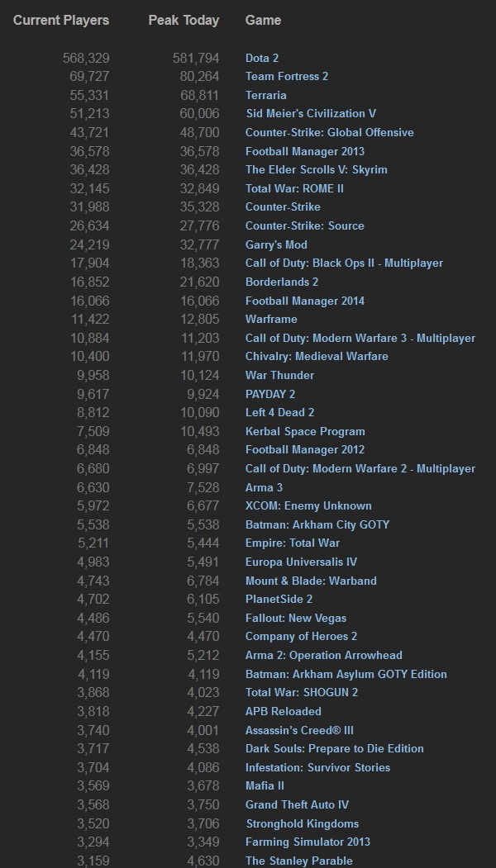Open Europa Universalis IV link
Screen dimensions: 496x868
pyautogui.click(x=301, y=562)
